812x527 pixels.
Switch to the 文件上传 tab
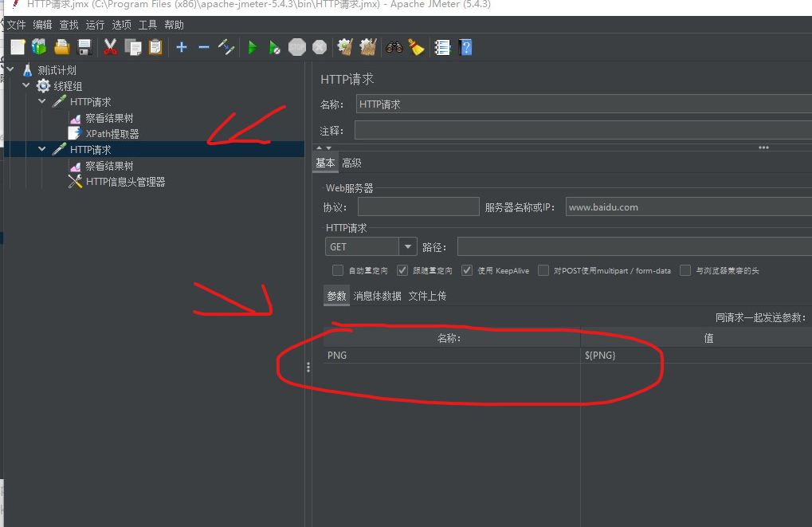[427, 296]
